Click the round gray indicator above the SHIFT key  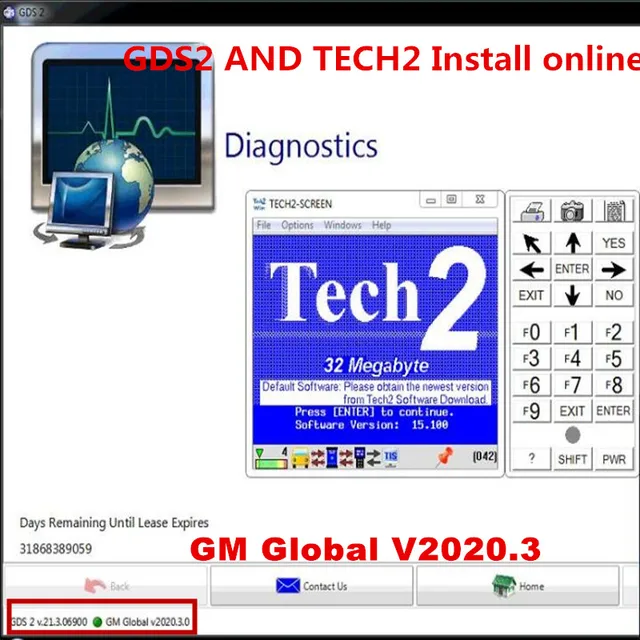pos(573,435)
